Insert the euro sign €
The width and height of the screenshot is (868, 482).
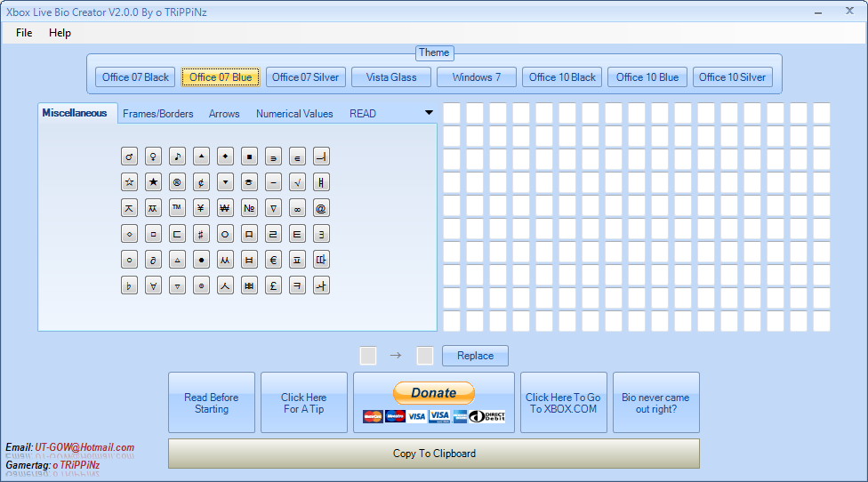pyautogui.click(x=273, y=260)
